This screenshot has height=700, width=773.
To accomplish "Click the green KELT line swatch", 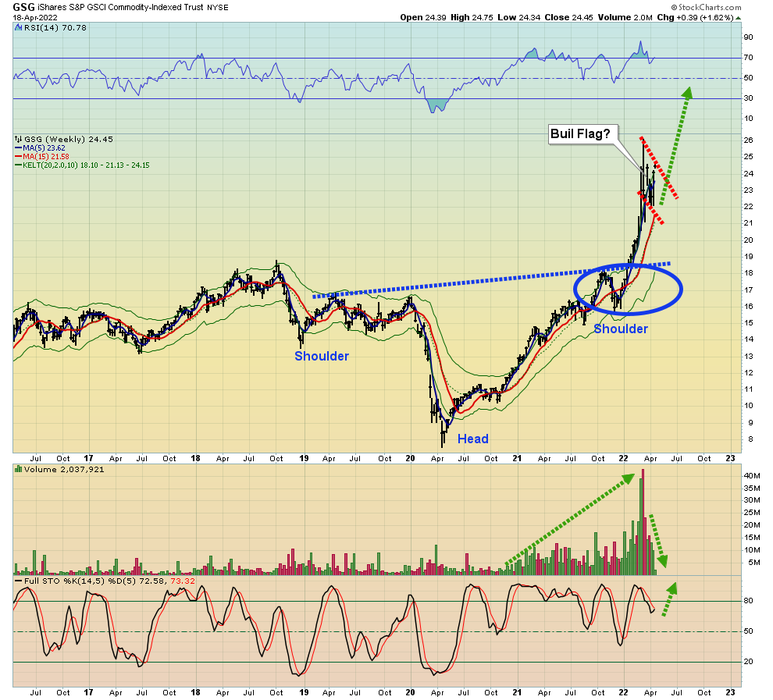I will [18, 165].
